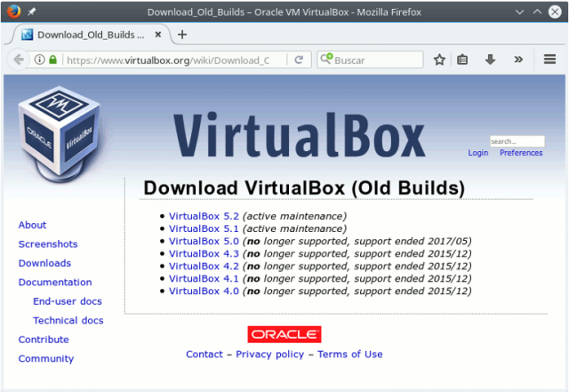Go to Contribute in sidebar
This screenshot has width=569, height=392.
pos(44,340)
